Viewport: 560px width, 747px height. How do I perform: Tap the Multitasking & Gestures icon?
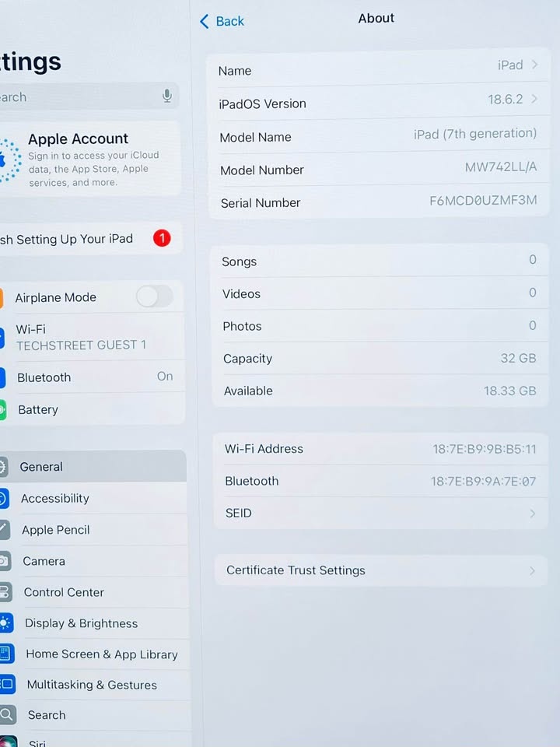point(7,685)
